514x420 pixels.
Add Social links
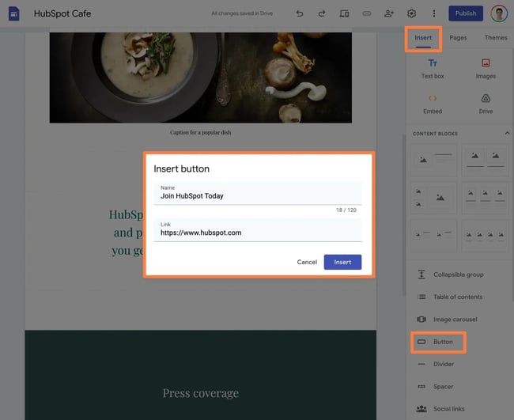[x=440, y=409]
